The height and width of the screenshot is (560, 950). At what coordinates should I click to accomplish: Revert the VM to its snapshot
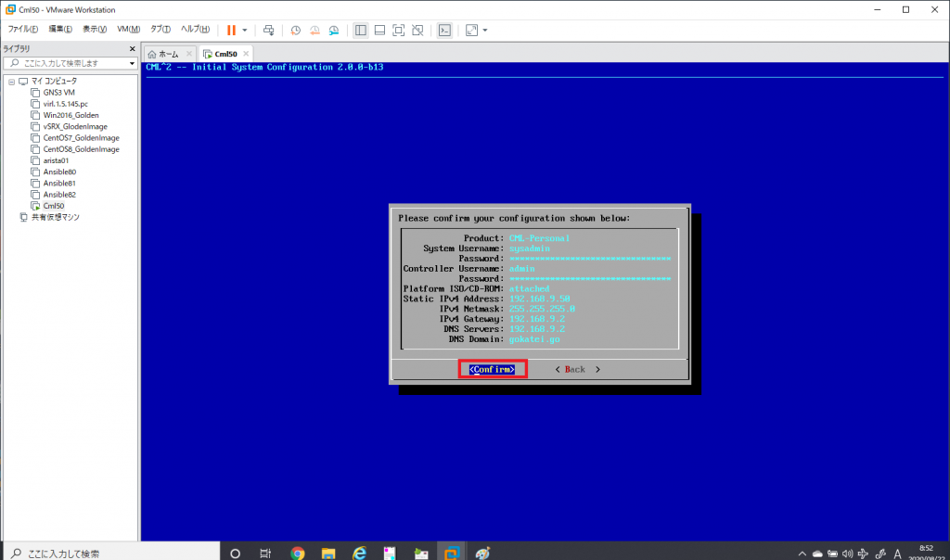[314, 30]
